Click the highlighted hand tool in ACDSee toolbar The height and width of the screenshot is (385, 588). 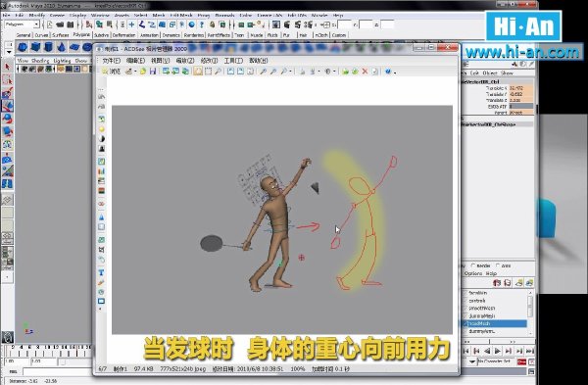[198, 72]
